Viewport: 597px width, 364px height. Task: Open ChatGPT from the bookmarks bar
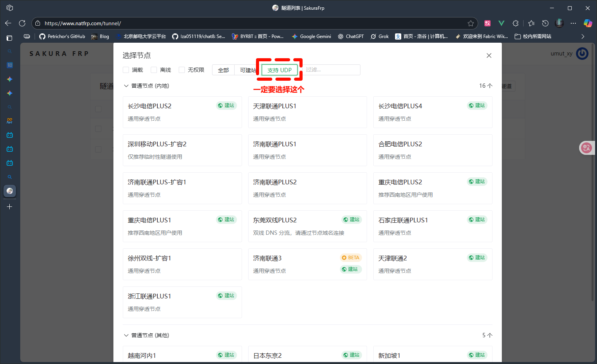(351, 36)
